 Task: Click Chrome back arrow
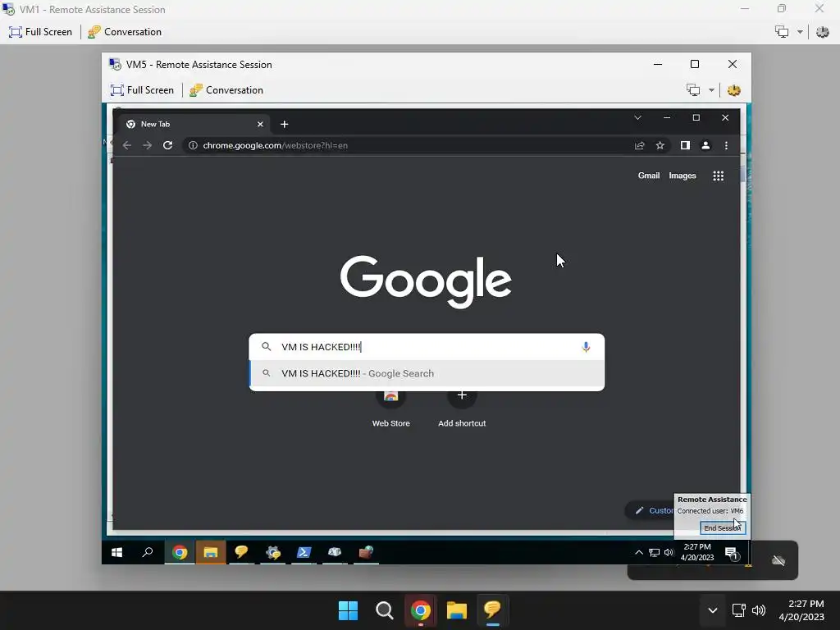pyautogui.click(x=127, y=145)
